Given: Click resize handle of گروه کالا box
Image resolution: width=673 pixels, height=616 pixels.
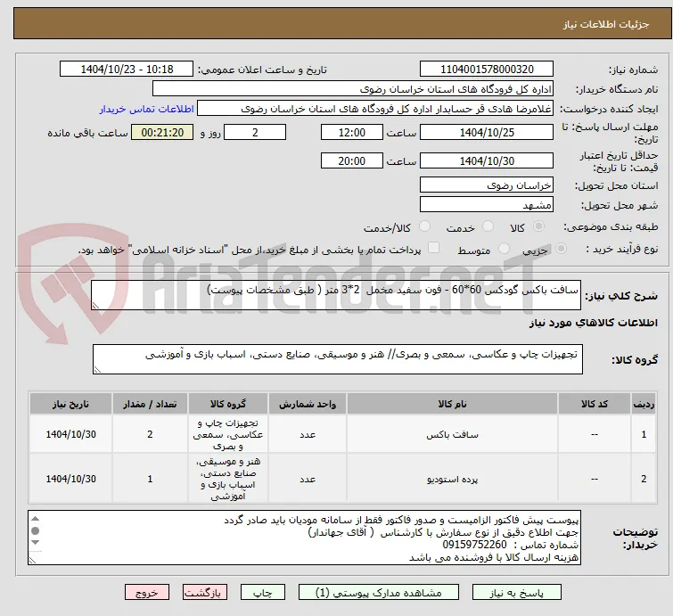Looking at the screenshot, I should (97, 370).
